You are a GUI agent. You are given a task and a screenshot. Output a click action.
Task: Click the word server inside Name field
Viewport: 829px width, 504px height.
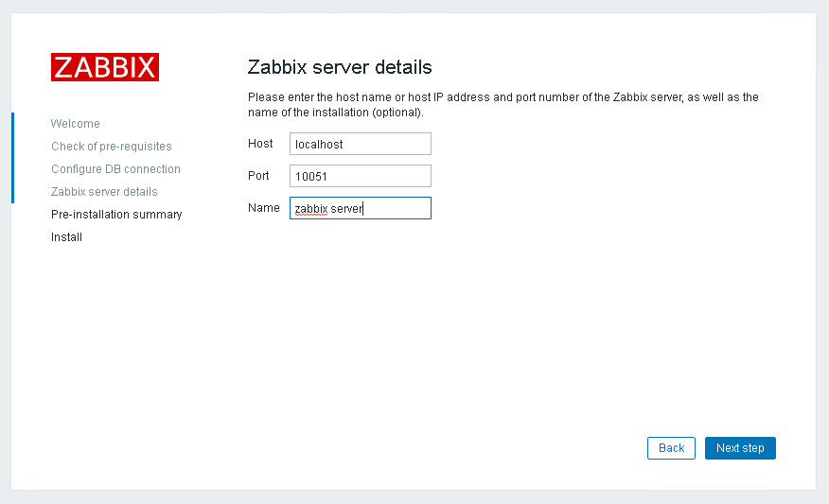[346, 208]
